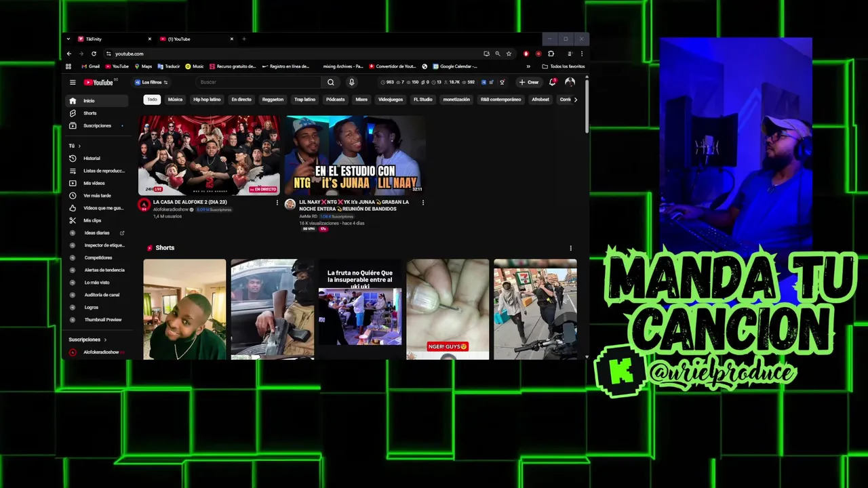Click the search magnifier button
Viewport: 868px width, 488px height.
tap(330, 82)
